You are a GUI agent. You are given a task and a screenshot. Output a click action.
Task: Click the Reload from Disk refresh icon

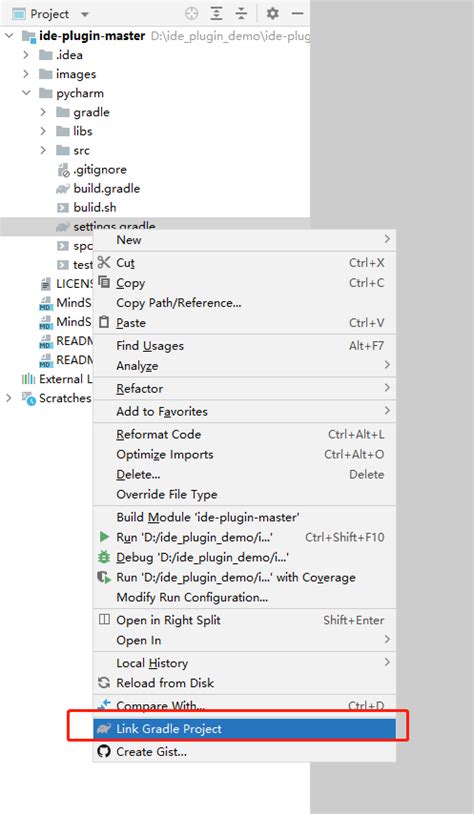[x=104, y=683]
